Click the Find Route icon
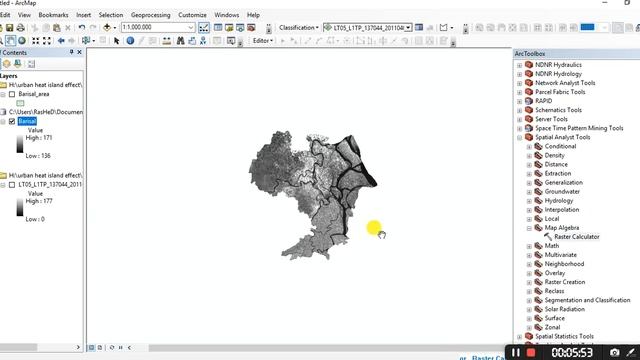Screen dimensions: 640x360 [192, 41]
